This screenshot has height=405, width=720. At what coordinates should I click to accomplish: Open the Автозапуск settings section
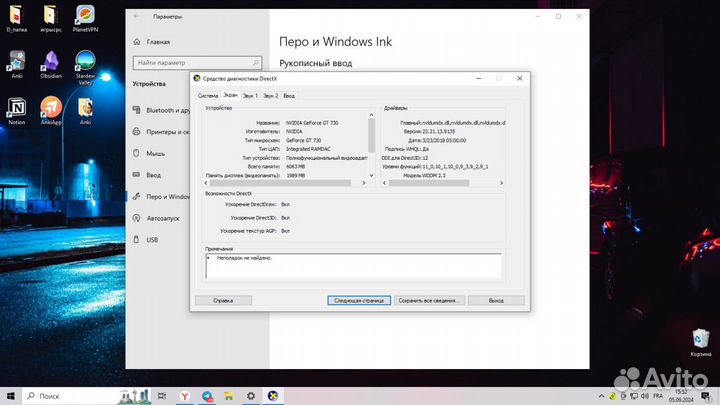(x=163, y=218)
